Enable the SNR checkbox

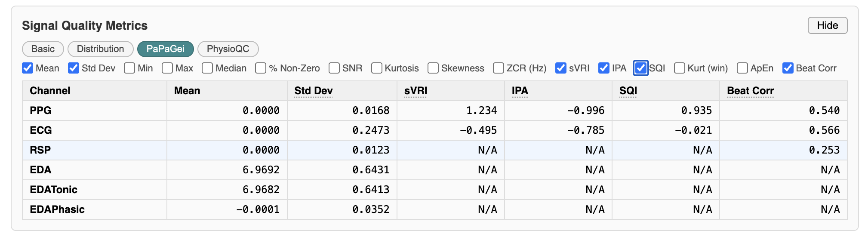pyautogui.click(x=334, y=68)
